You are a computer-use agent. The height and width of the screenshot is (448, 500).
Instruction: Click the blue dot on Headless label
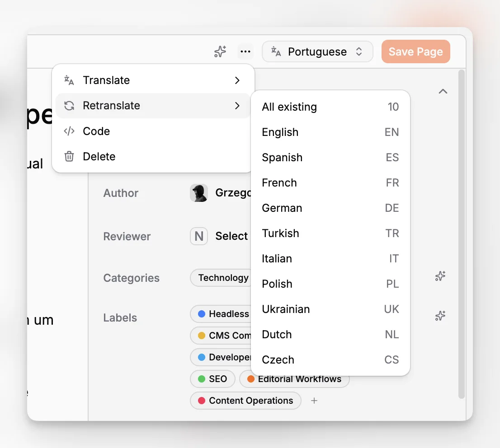pos(202,314)
